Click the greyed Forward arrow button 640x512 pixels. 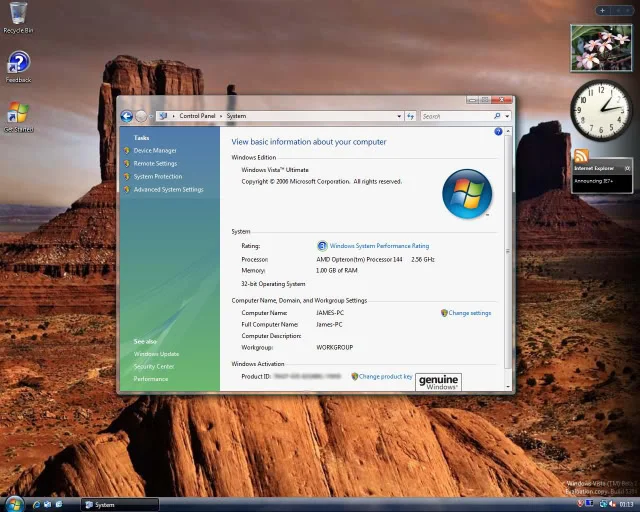(x=141, y=116)
